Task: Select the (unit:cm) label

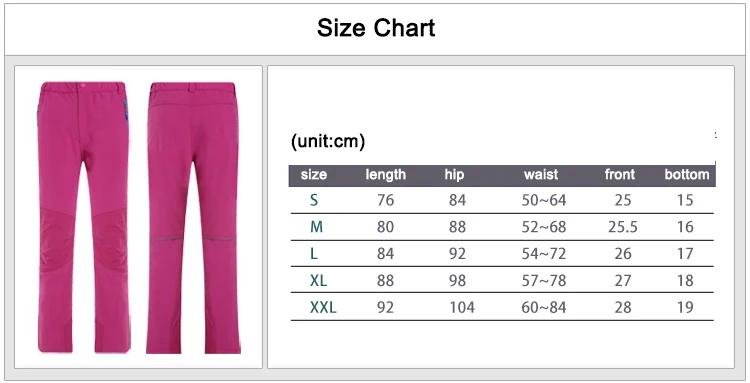Action: tap(328, 141)
